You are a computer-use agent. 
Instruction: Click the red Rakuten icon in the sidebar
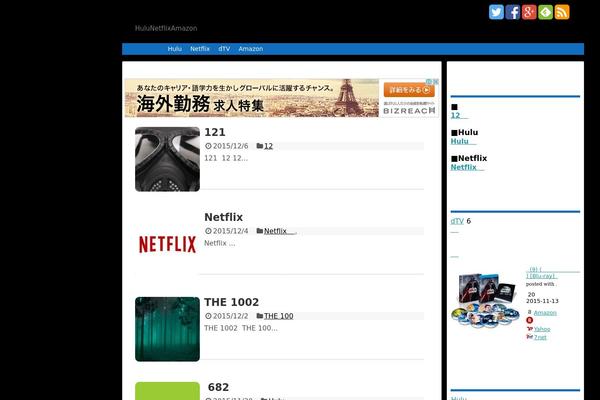530,320
